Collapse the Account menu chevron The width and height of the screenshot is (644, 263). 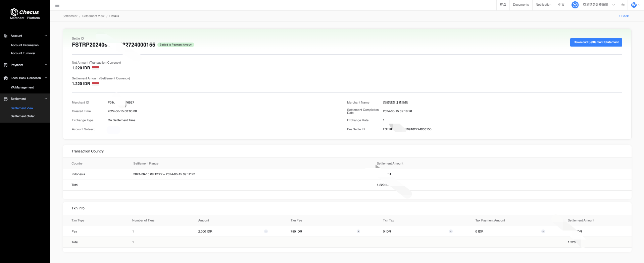pyautogui.click(x=46, y=36)
